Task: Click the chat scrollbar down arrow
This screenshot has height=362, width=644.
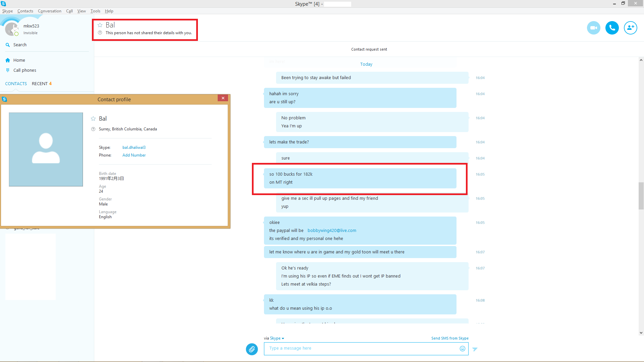Action: [x=641, y=333]
